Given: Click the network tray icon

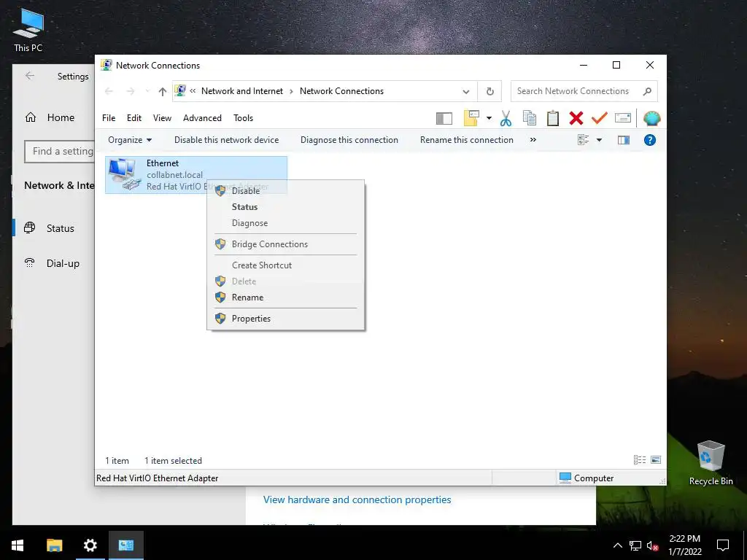Looking at the screenshot, I should 635,545.
